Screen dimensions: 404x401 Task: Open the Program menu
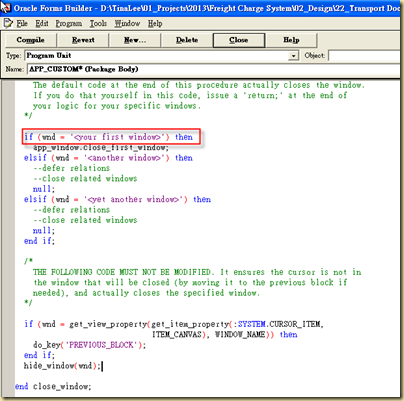(x=69, y=24)
